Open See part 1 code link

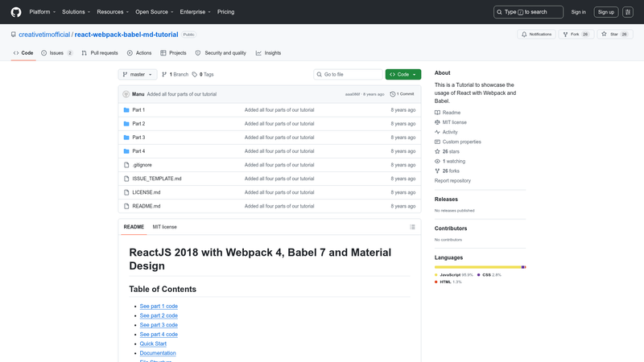(159, 306)
